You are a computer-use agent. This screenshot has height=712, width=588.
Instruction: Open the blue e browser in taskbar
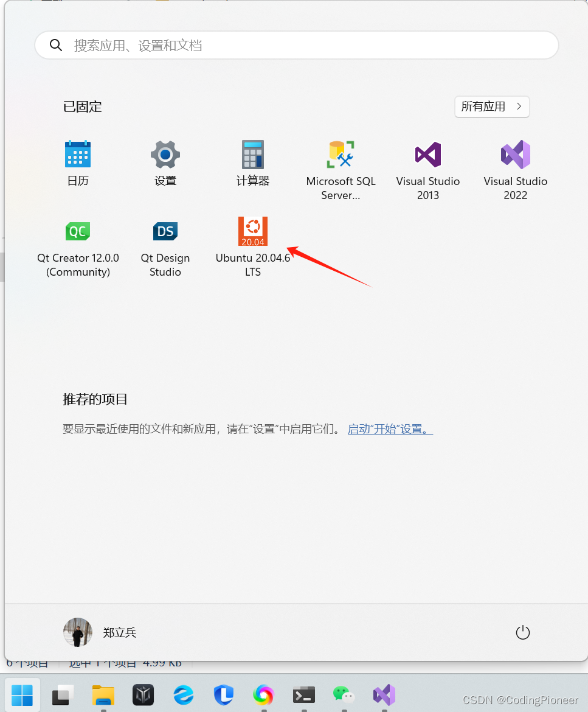[184, 695]
